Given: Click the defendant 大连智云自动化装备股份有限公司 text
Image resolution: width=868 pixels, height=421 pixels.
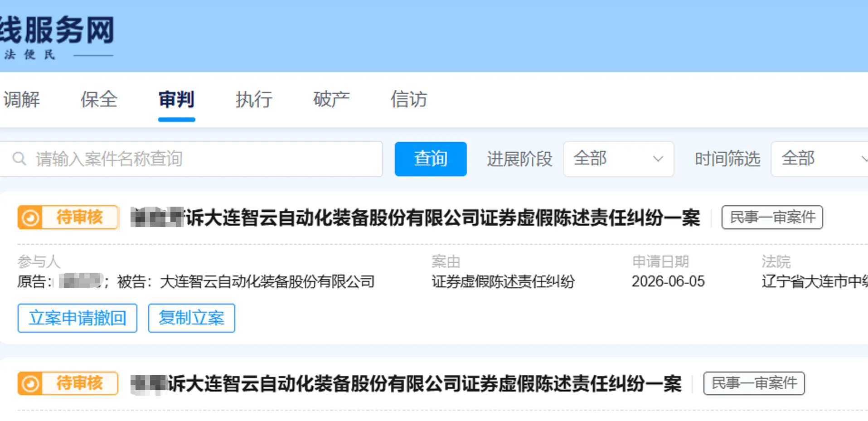Looking at the screenshot, I should coord(267,281).
